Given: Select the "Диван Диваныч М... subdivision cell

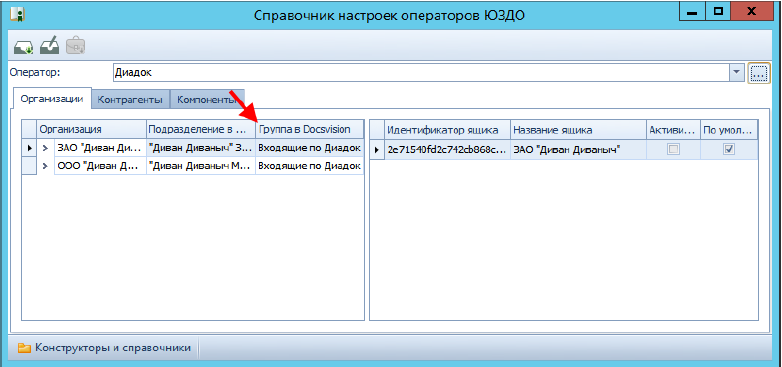Looking at the screenshot, I should tap(201, 166).
